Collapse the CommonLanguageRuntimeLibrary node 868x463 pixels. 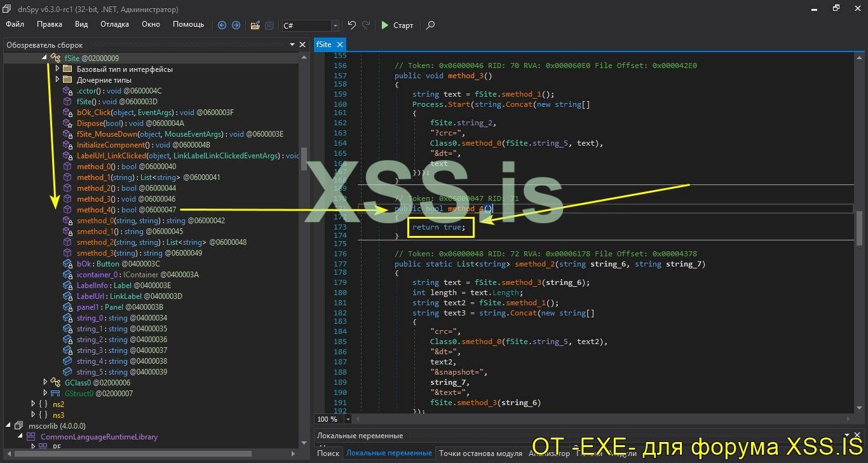coord(20,437)
